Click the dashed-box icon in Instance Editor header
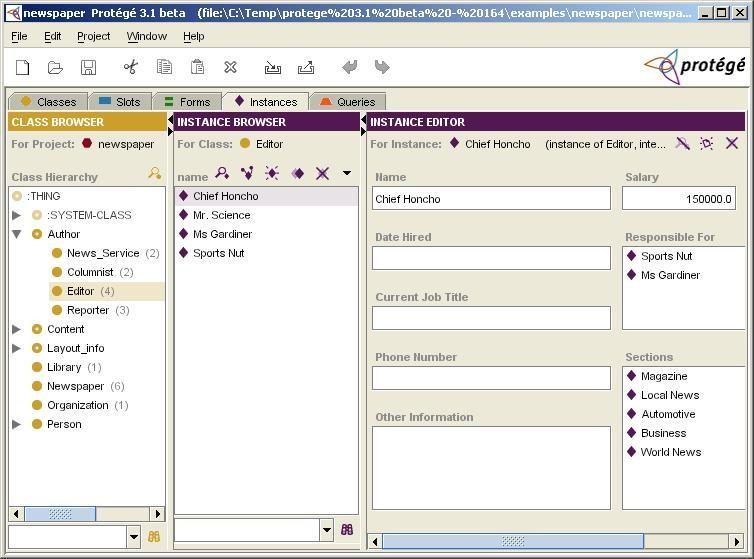This screenshot has height=559, width=754. pos(706,143)
